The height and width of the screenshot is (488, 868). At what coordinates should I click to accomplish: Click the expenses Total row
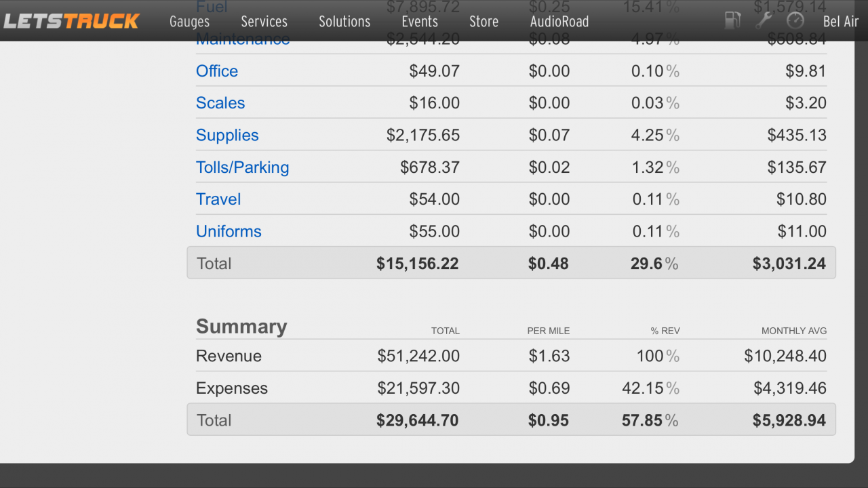pos(511,263)
